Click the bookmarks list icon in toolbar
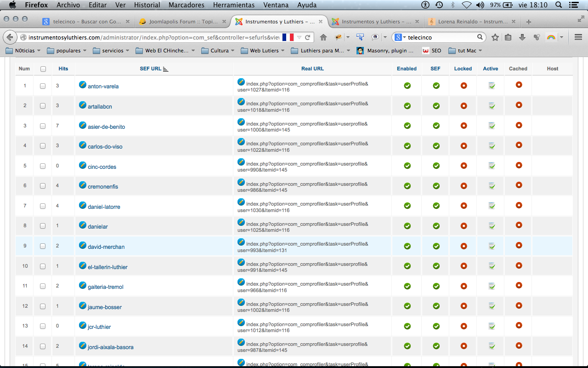This screenshot has height=368, width=588. pos(508,37)
